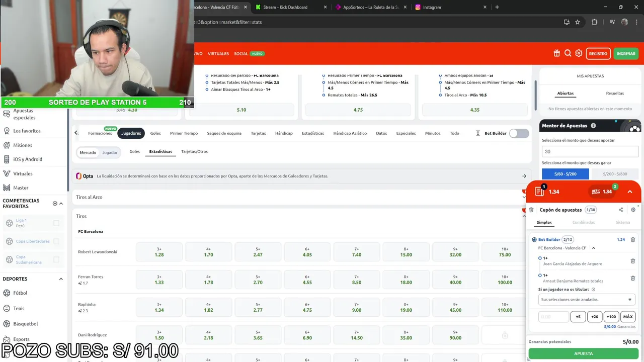Viewport: 644px width, 362px height.
Task: Switch to Saques de esquina tab
Action: coord(224,133)
